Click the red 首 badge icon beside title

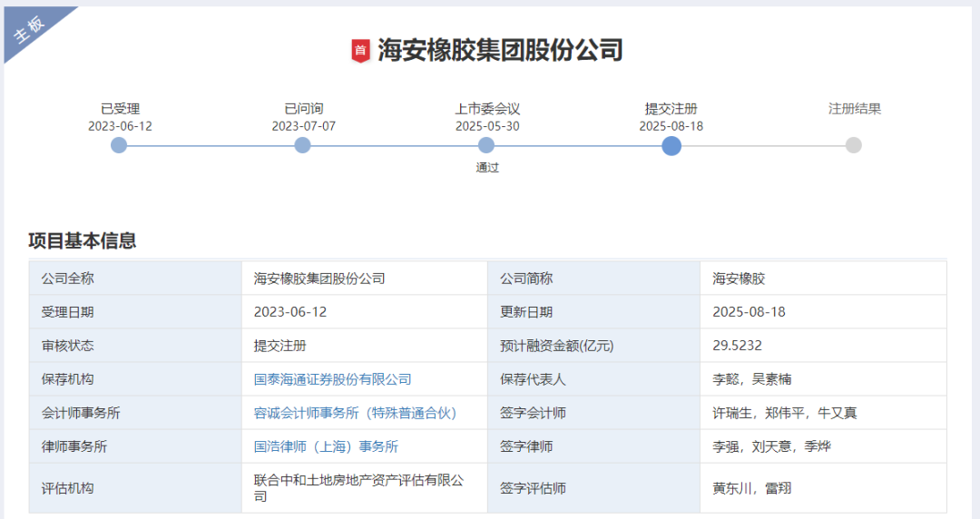coord(360,51)
